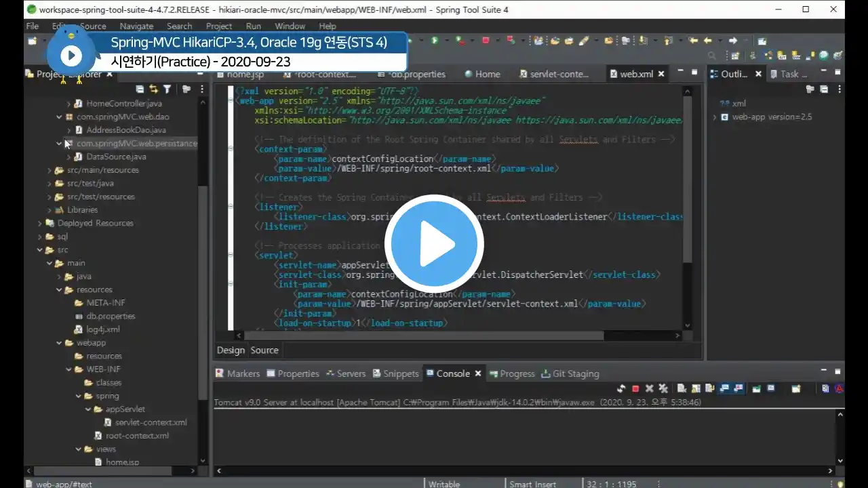Close the web.xml editor tab
868x488 pixels.
pos(661,74)
